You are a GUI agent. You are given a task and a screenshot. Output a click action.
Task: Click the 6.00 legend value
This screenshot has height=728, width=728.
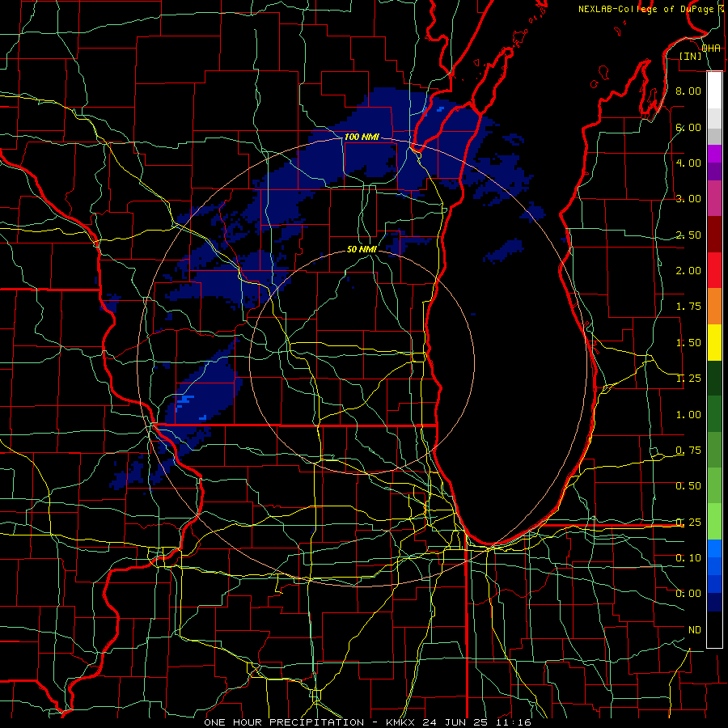688,127
